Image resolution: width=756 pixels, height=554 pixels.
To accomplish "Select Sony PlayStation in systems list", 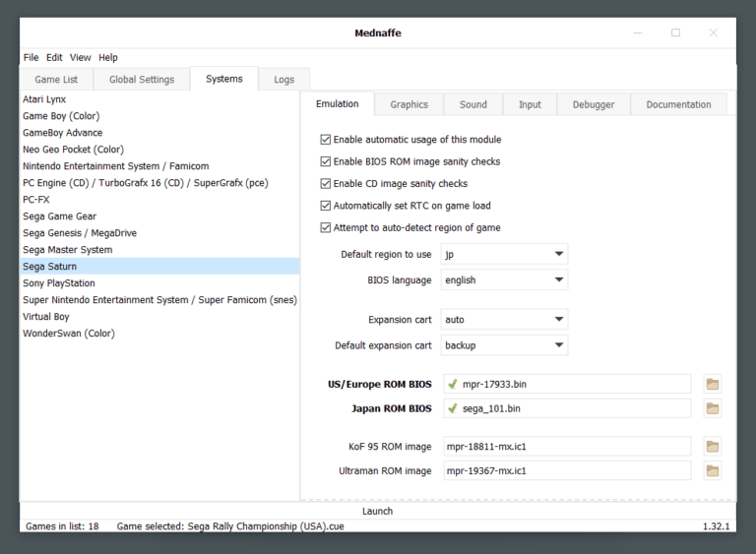I will [x=59, y=283].
